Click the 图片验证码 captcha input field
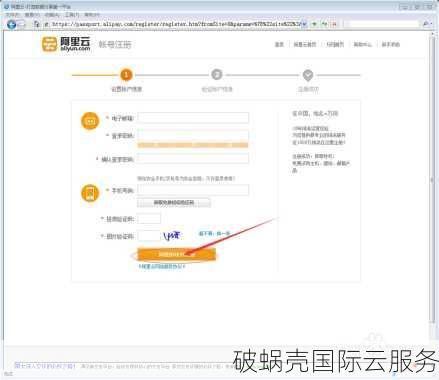439x380 pixels. tap(149, 236)
